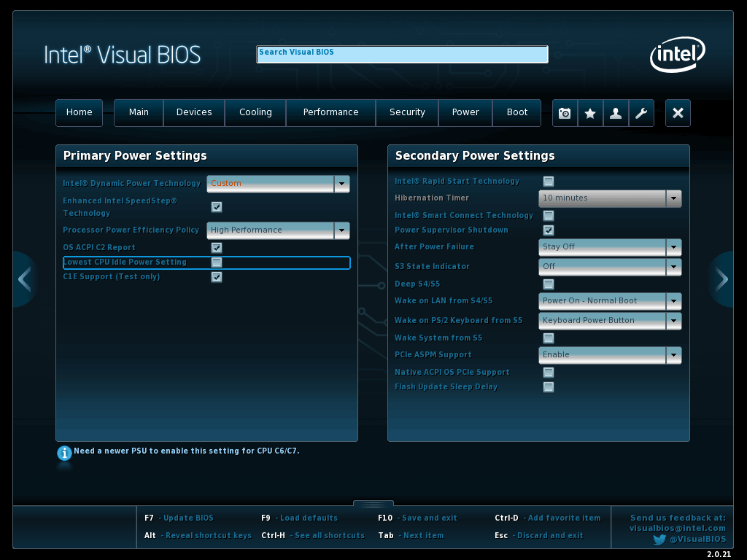Click the camera screenshot icon
Screen dimensions: 747x560
[x=565, y=113]
